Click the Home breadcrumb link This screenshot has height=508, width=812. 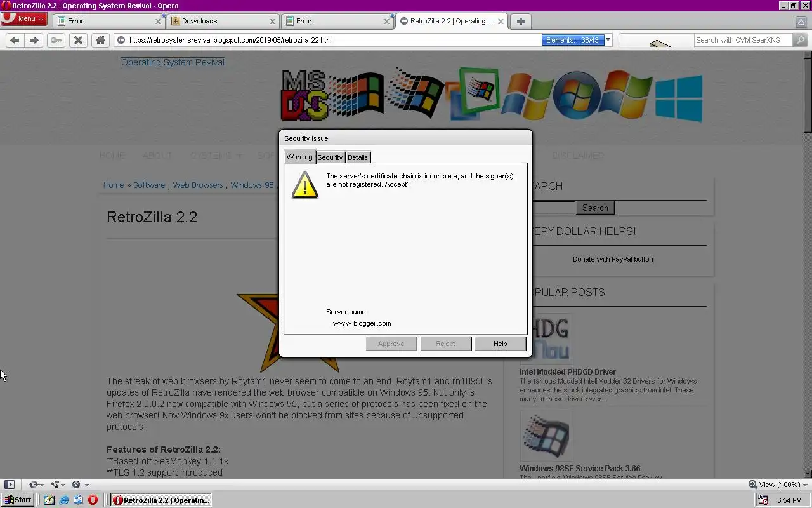(x=114, y=185)
